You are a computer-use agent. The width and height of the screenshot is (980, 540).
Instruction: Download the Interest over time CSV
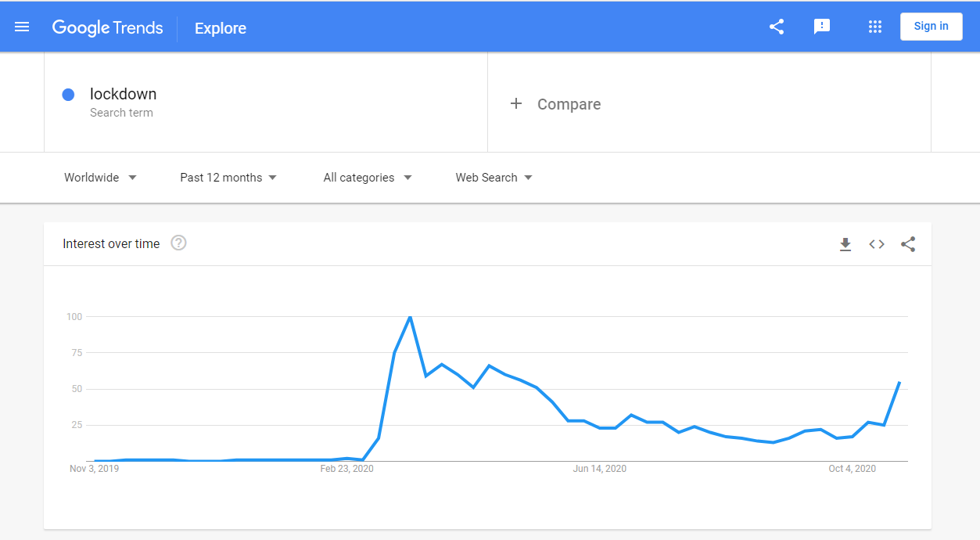pyautogui.click(x=845, y=245)
